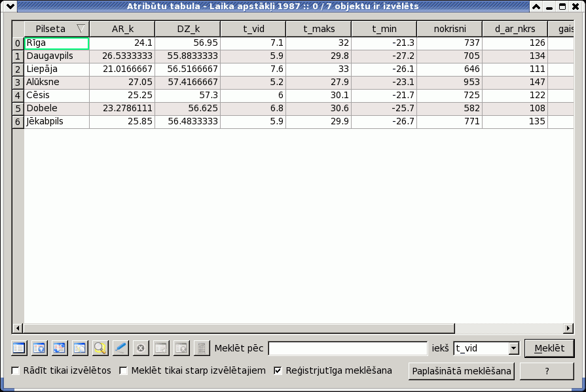
Task: Select row 0 via its row header
Action: click(18, 43)
